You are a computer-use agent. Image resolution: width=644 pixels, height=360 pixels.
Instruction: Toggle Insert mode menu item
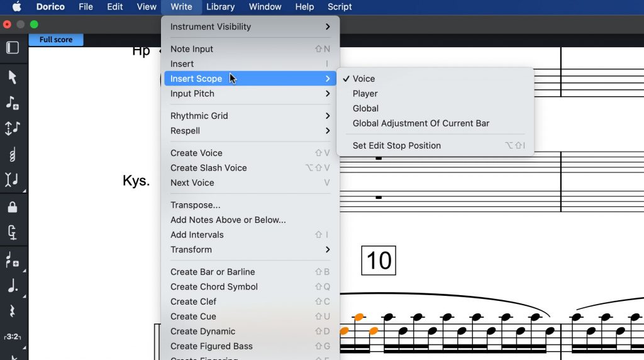click(x=250, y=64)
